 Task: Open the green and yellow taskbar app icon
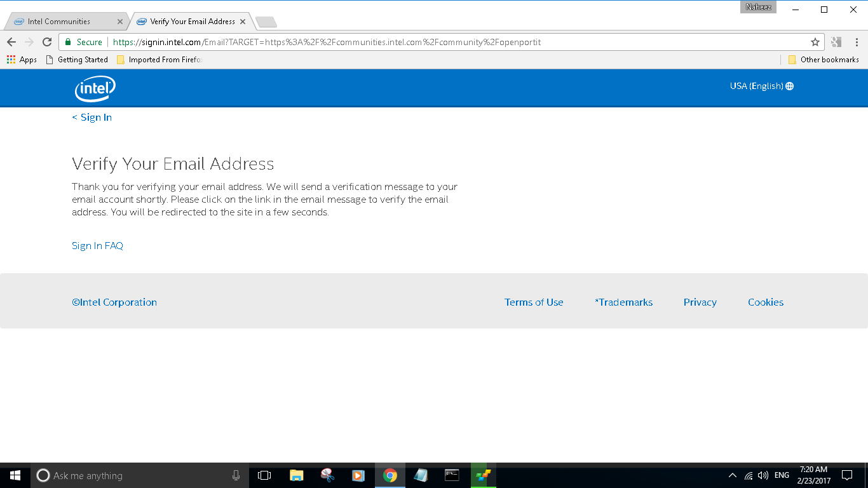[x=483, y=475]
